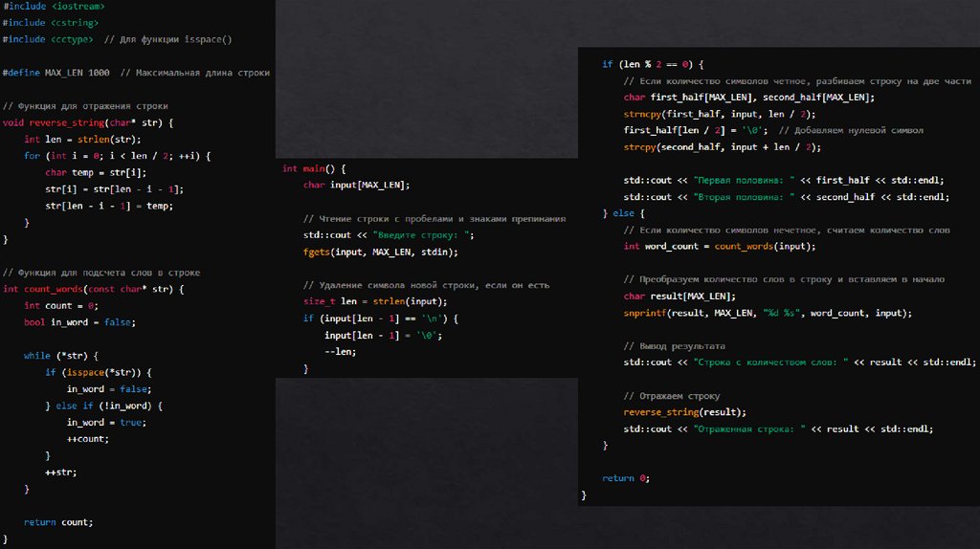Click the char input[MAX_LEN] declaration
This screenshot has height=549, width=980.
point(356,185)
